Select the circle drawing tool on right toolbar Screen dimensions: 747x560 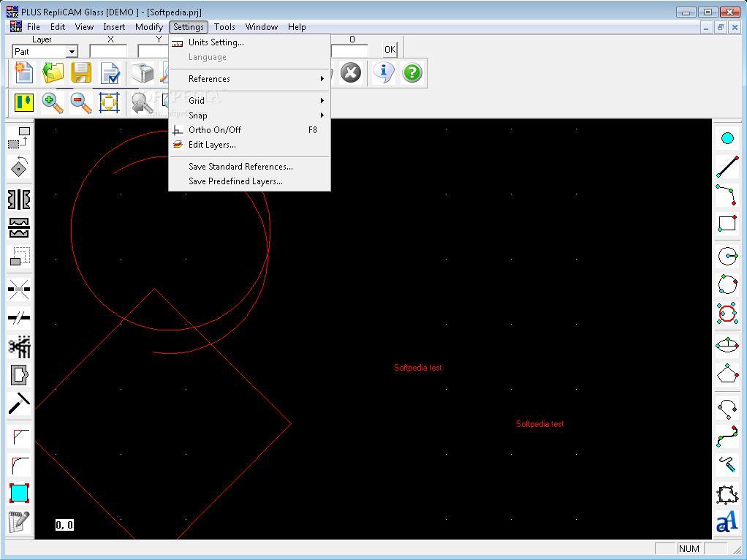[727, 257]
